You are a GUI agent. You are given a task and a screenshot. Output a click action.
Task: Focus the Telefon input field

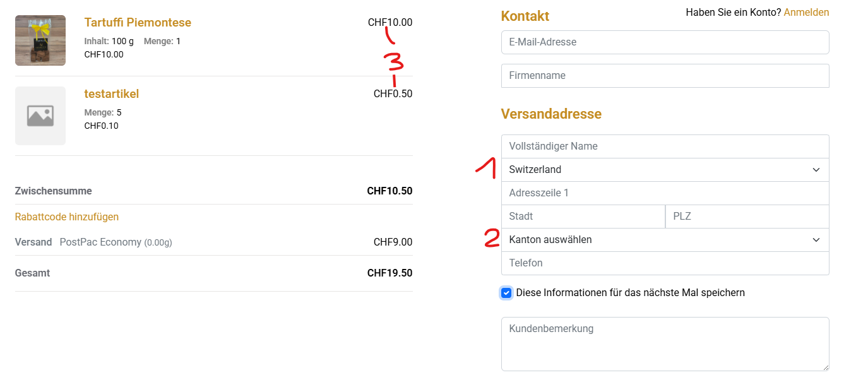665,263
